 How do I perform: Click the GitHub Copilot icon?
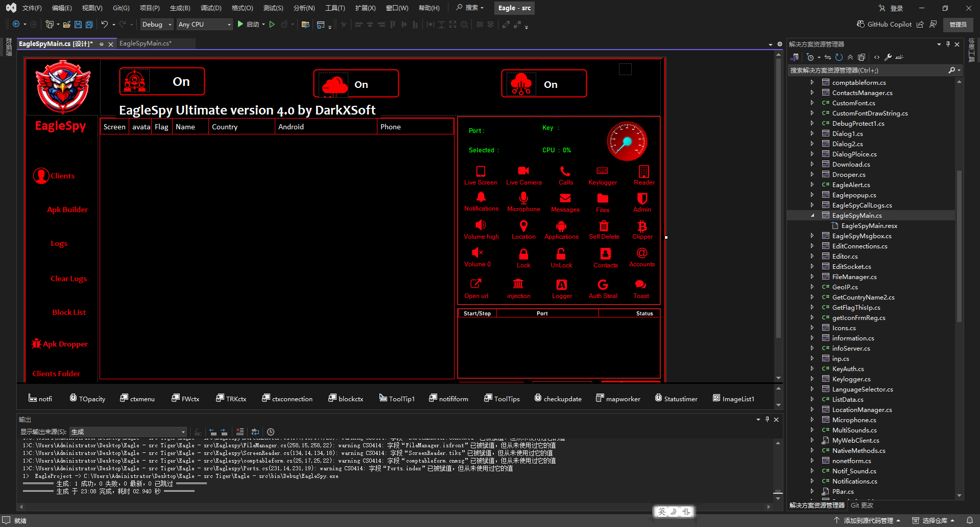(861, 25)
